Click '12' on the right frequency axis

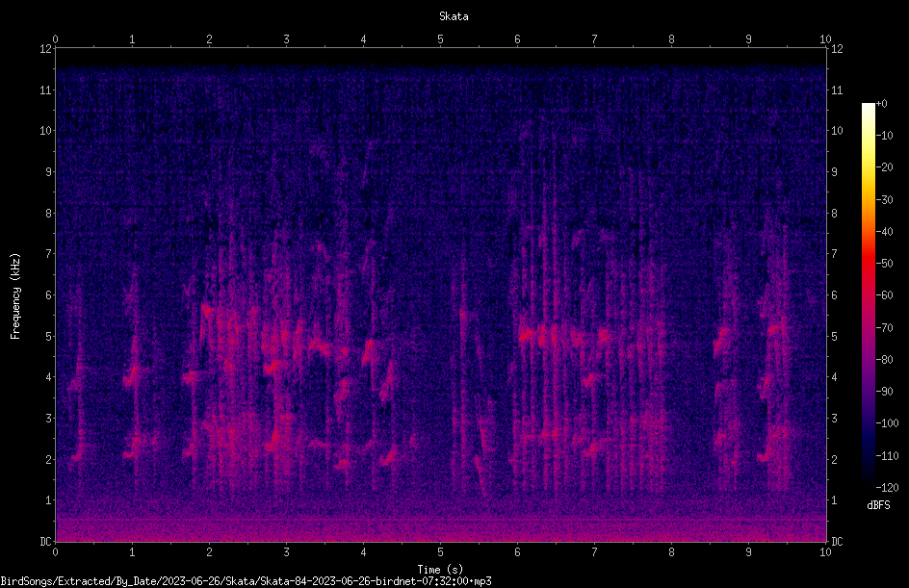(837, 49)
